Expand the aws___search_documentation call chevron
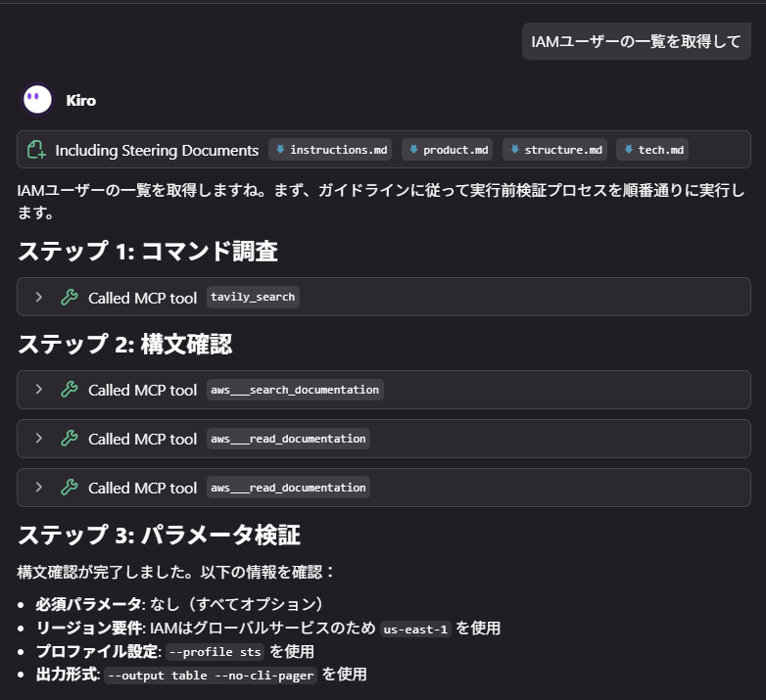The image size is (766, 700). pyautogui.click(x=39, y=390)
